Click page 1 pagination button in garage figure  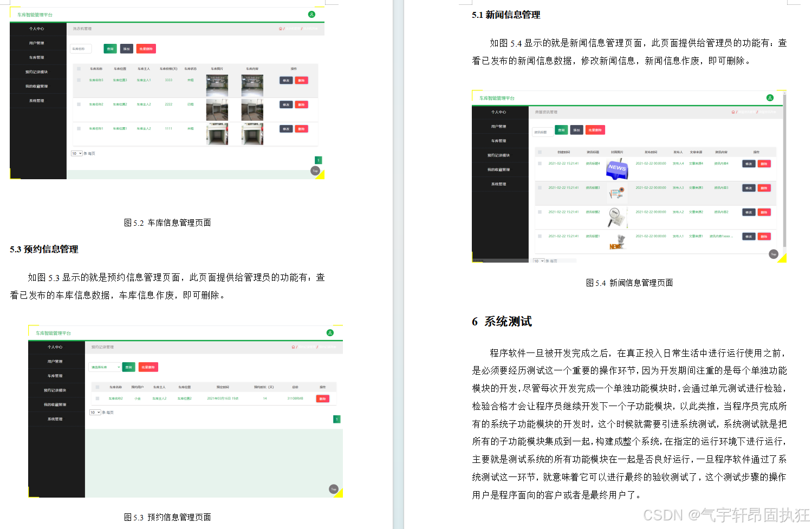[319, 160]
